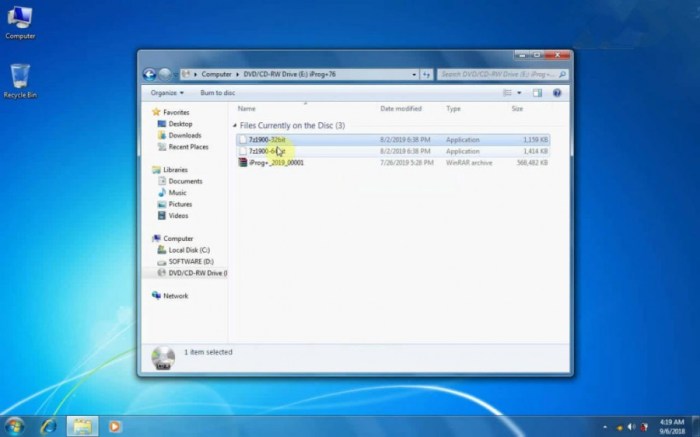Select the SOFTWARE (D:) drive

(192, 261)
